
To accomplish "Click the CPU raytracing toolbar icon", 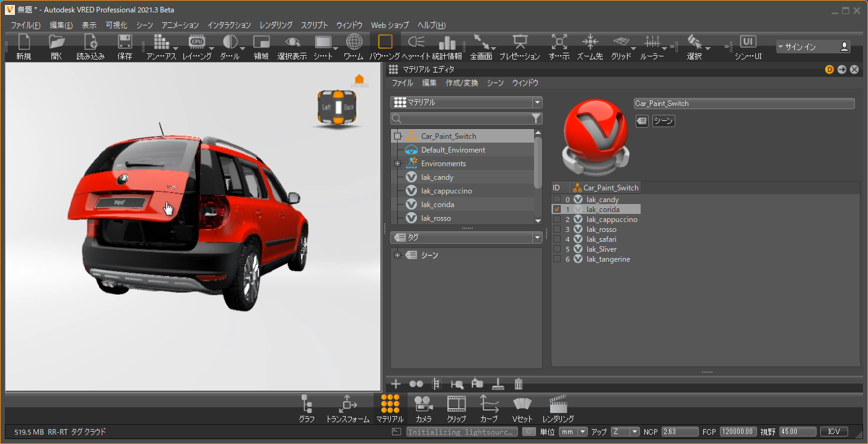I will (197, 42).
